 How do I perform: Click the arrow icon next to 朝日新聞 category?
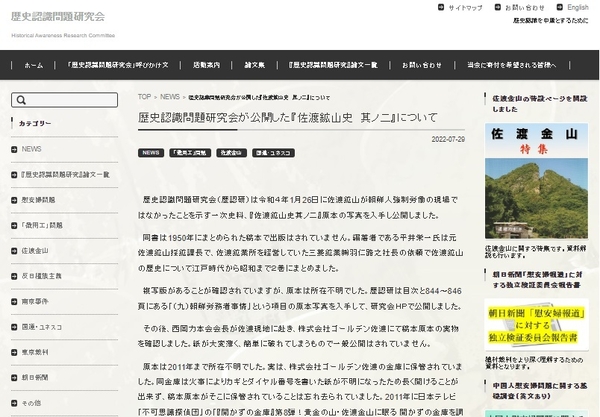coord(15,377)
